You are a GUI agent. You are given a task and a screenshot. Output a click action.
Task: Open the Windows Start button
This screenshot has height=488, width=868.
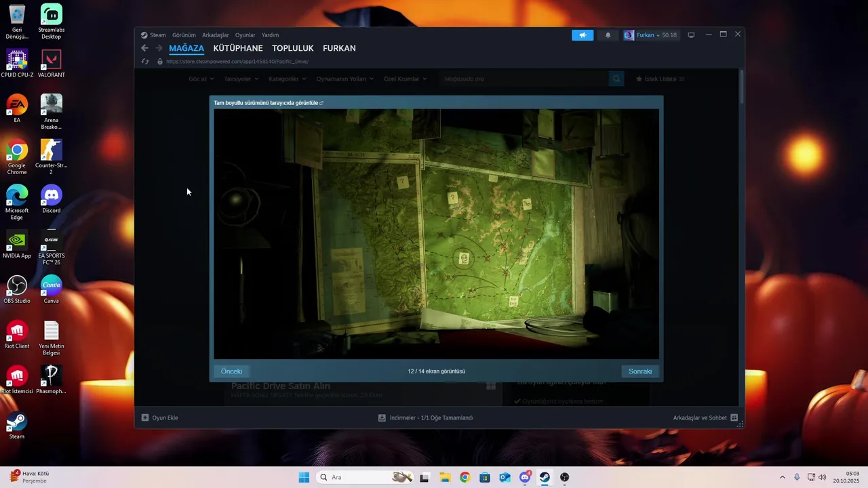304,477
